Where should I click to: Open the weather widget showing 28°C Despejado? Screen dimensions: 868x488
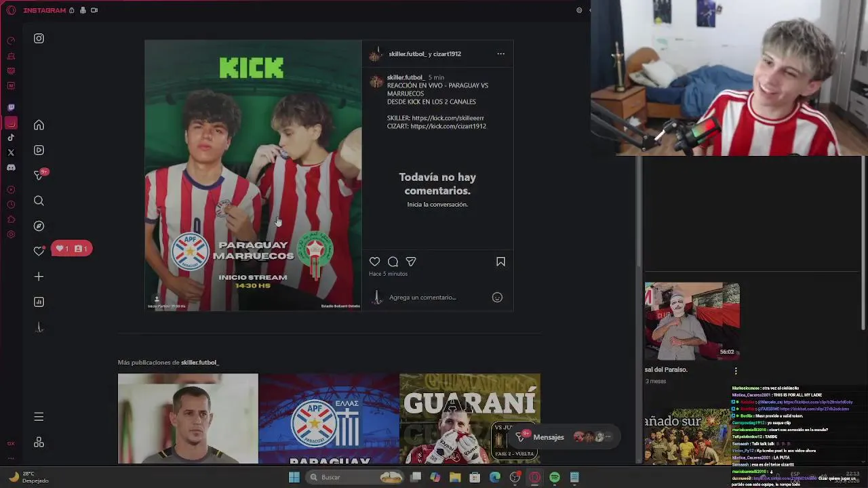[x=27, y=477]
